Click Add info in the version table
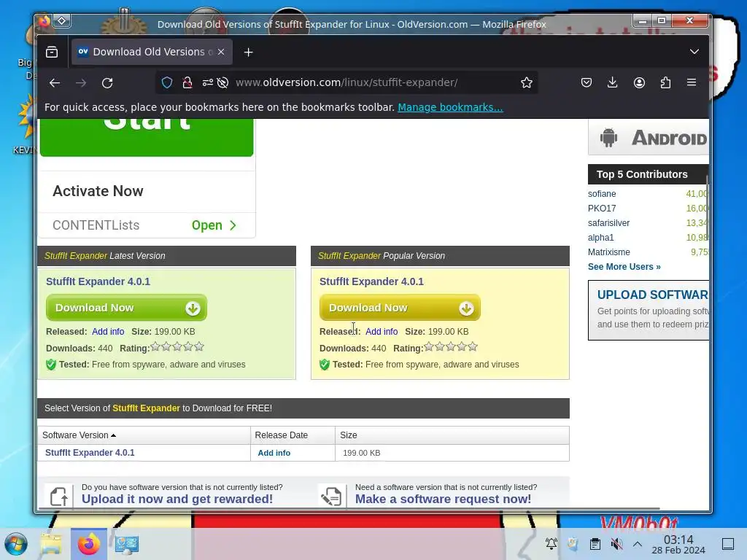The height and width of the screenshot is (560, 747). coord(274,453)
